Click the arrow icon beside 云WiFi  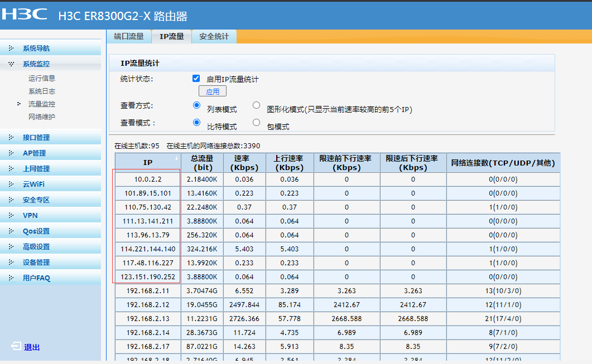click(11, 184)
